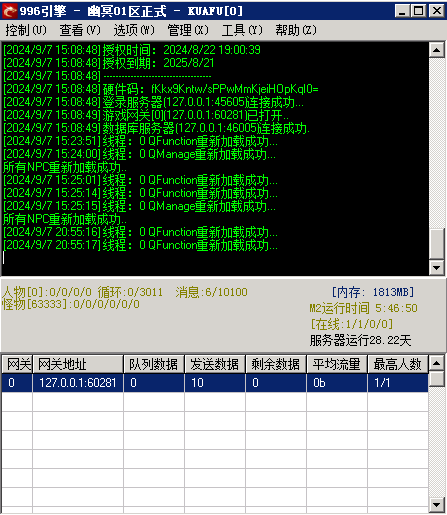Click gateway table scroll down arrow
This screenshot has height=515, width=447.
tap(437, 505)
